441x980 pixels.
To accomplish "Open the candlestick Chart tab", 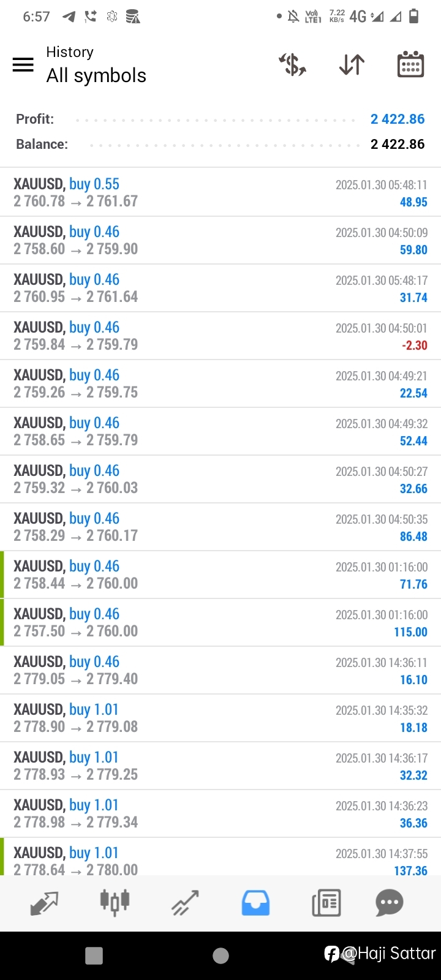I will [115, 902].
